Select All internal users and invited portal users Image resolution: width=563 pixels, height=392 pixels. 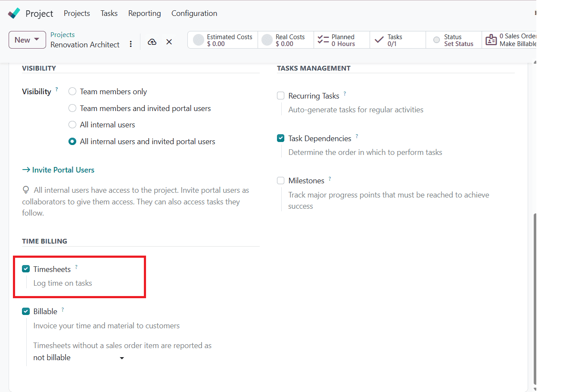72,142
